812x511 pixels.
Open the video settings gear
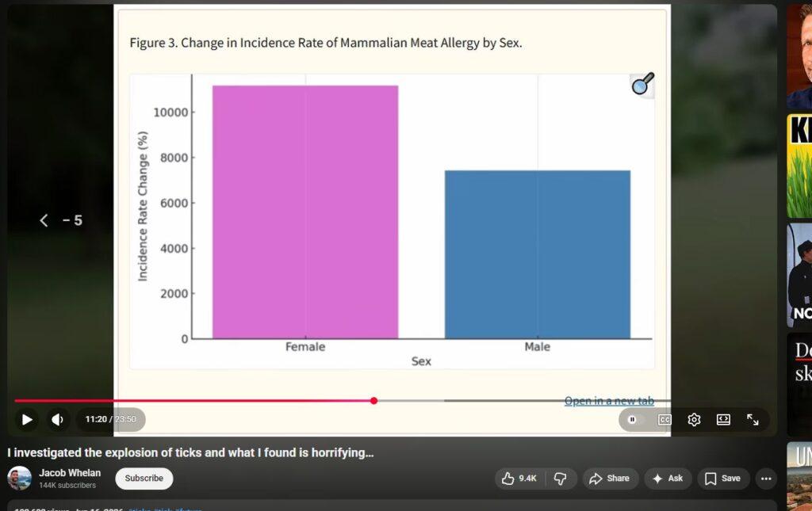694,419
